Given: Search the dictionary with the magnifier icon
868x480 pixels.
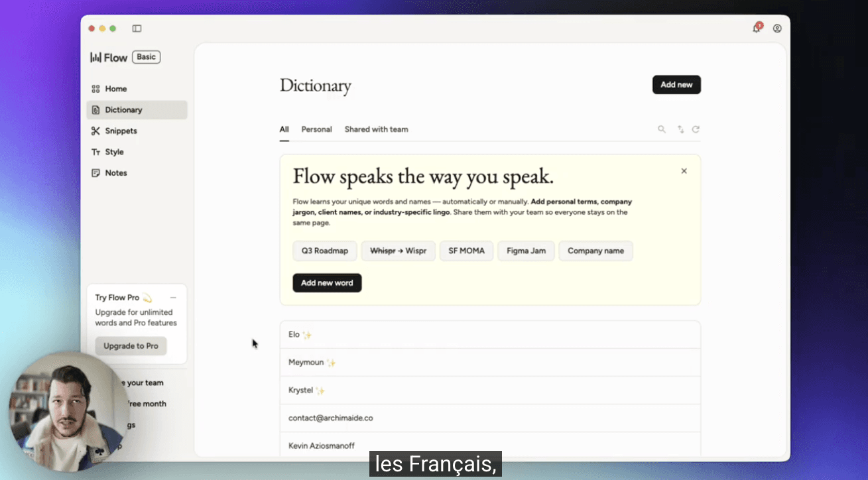Looking at the screenshot, I should click(x=662, y=129).
